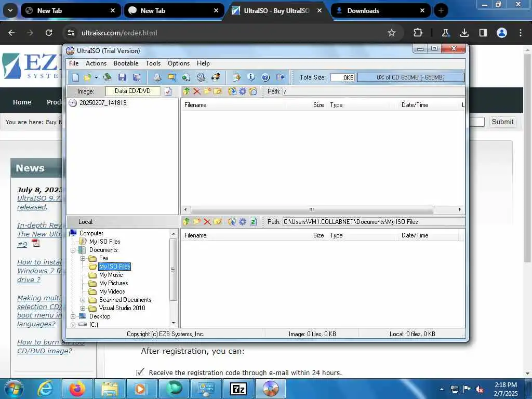This screenshot has height=399, width=532.
Task: Click the Submit button on the web page
Action: click(x=502, y=122)
